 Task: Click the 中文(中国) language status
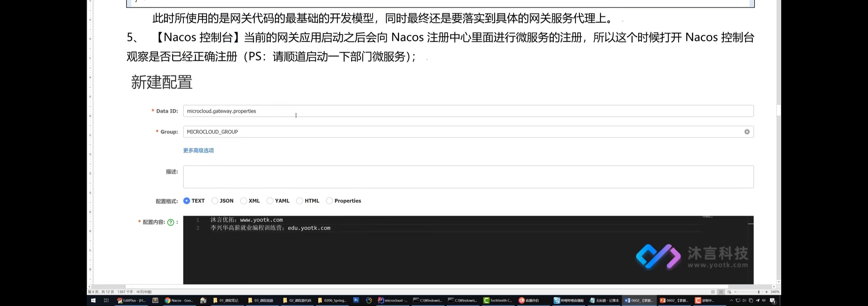point(144,292)
